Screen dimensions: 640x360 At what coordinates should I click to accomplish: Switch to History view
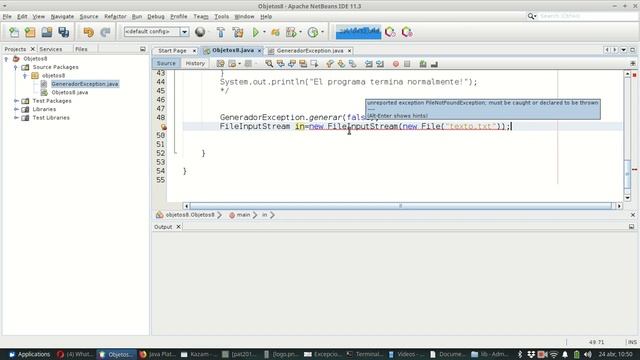(x=195, y=63)
